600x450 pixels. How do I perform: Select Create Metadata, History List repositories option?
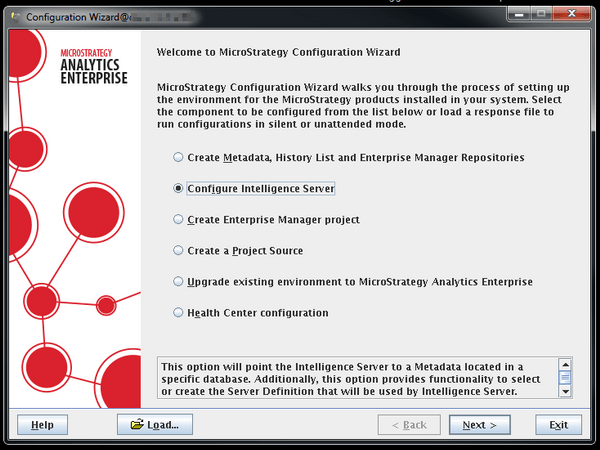tap(178, 157)
